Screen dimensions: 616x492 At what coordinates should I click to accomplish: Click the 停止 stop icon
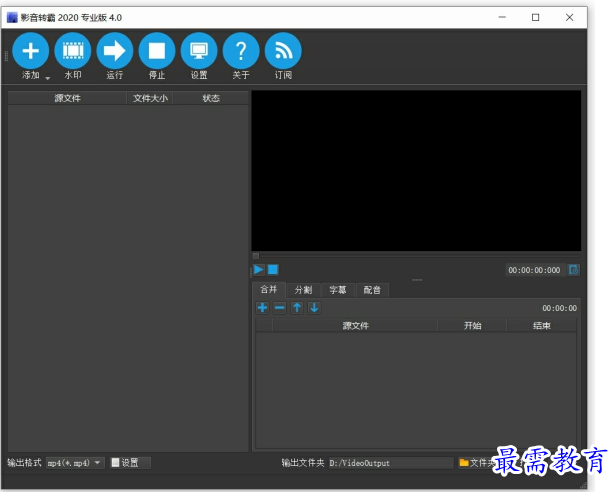click(157, 51)
